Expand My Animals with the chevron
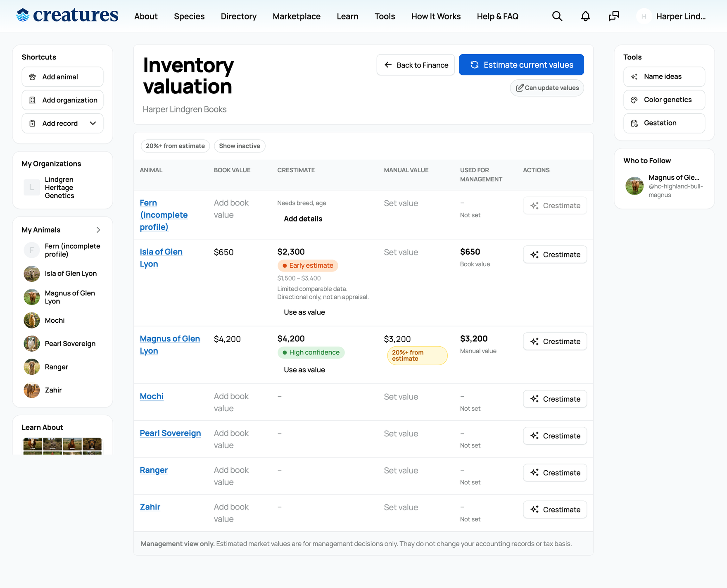The image size is (727, 588). point(98,230)
